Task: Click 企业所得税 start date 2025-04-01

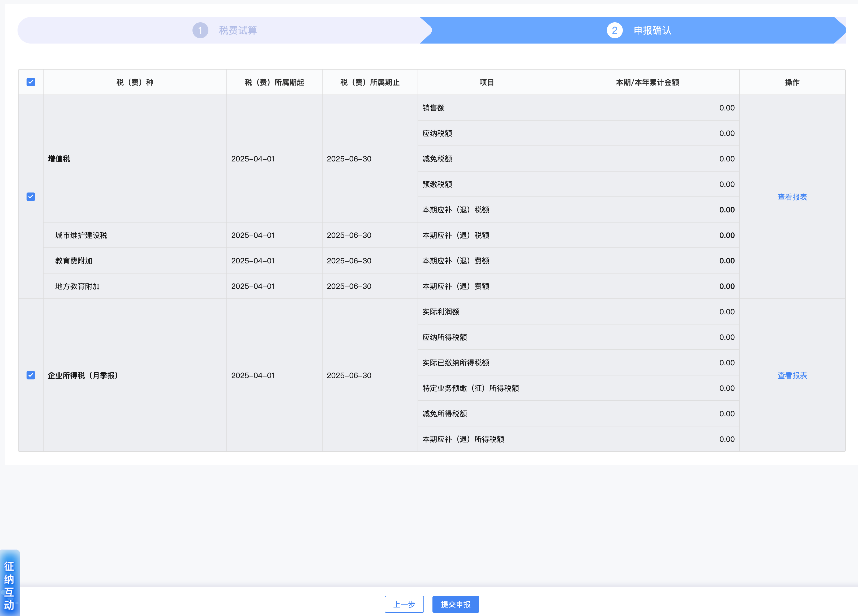Action: click(253, 375)
